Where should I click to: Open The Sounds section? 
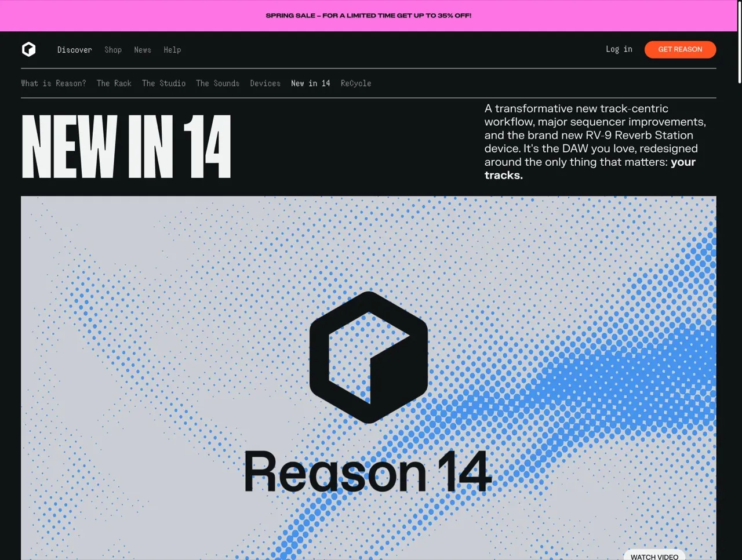[217, 83]
